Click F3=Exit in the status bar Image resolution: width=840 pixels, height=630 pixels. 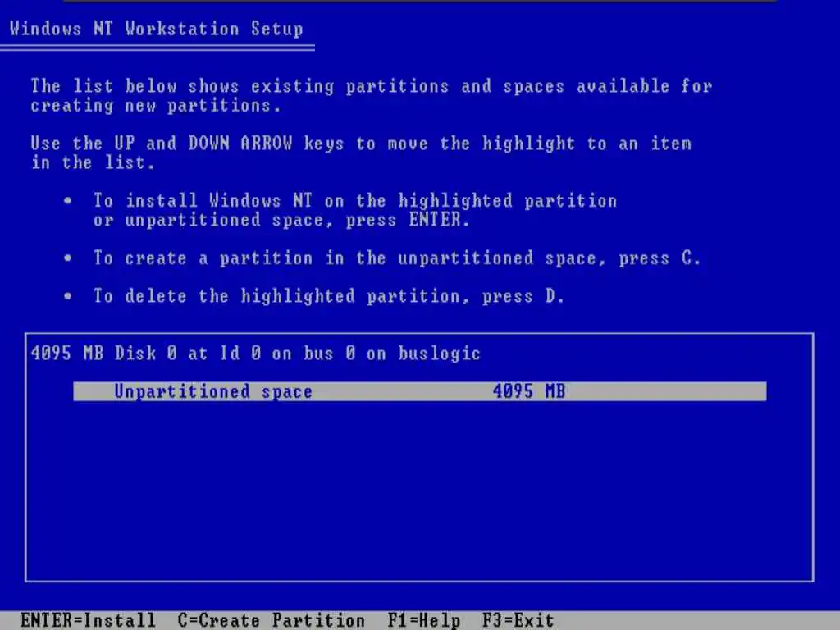point(518,620)
